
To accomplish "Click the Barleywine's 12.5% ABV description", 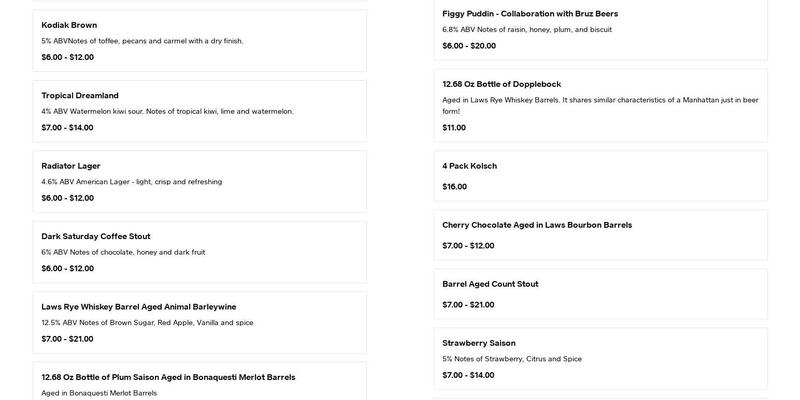I will click(147, 323).
